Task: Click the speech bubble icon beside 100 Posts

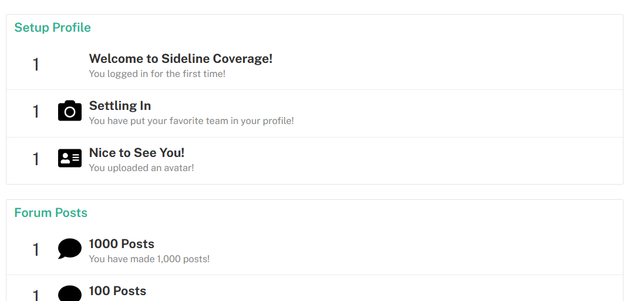Action: pos(69,294)
